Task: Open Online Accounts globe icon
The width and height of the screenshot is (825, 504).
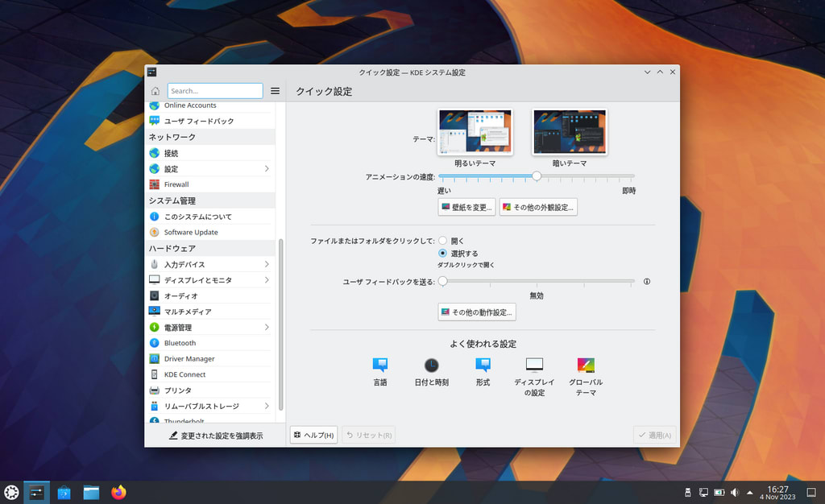Action: click(x=154, y=105)
